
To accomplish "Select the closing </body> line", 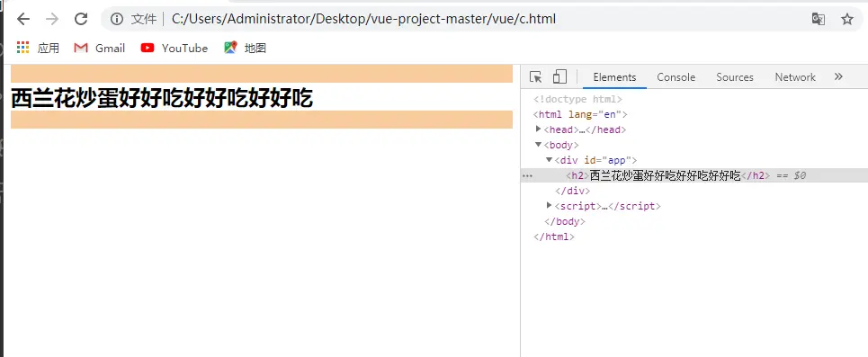I will pos(565,221).
